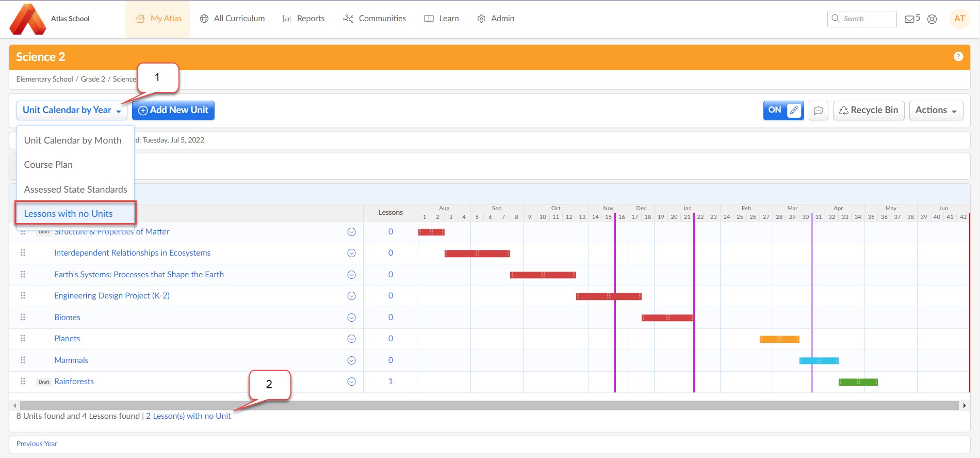Click the red Structure & Properties of Matter timeline bar
This screenshot has height=458, width=980.
click(431, 232)
